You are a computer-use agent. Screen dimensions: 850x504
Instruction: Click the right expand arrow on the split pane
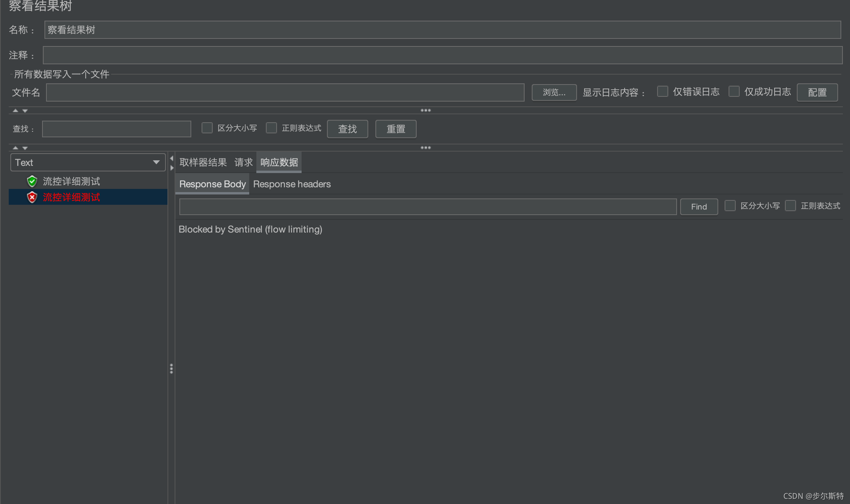coord(171,168)
